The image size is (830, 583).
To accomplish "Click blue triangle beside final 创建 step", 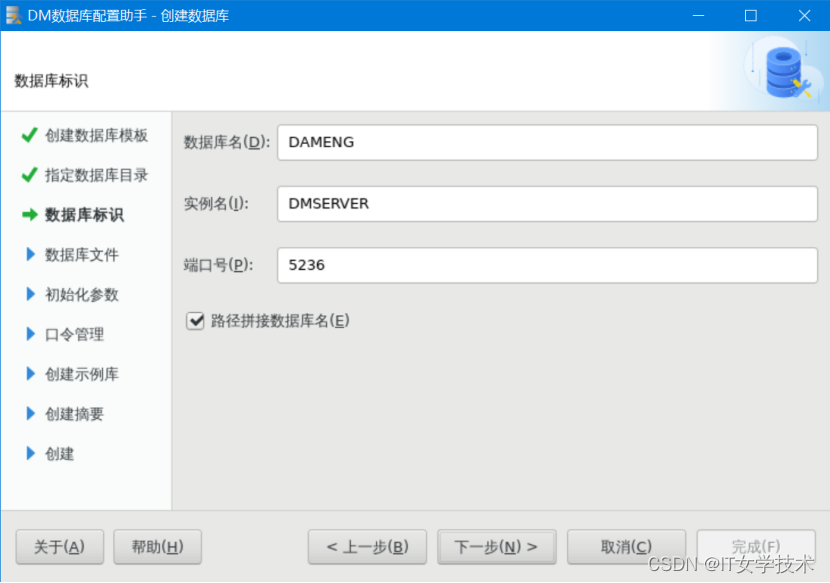I will (x=31, y=453).
